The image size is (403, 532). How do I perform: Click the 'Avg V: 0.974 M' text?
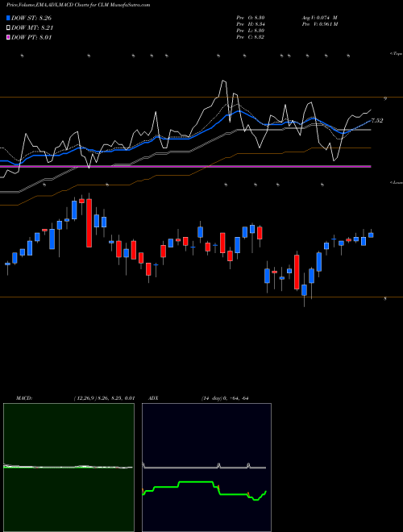coord(319,18)
